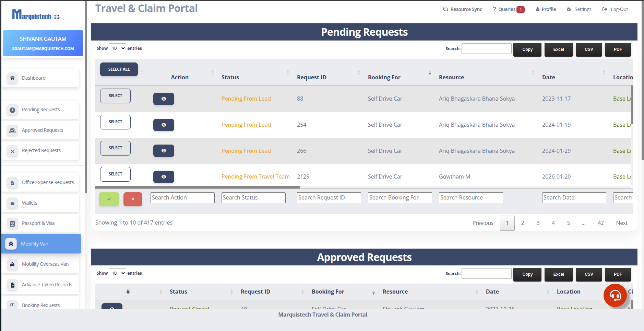Viewport: 644px width, 331px height.
Task: Click the green checkmark approve button
Action: [109, 199]
